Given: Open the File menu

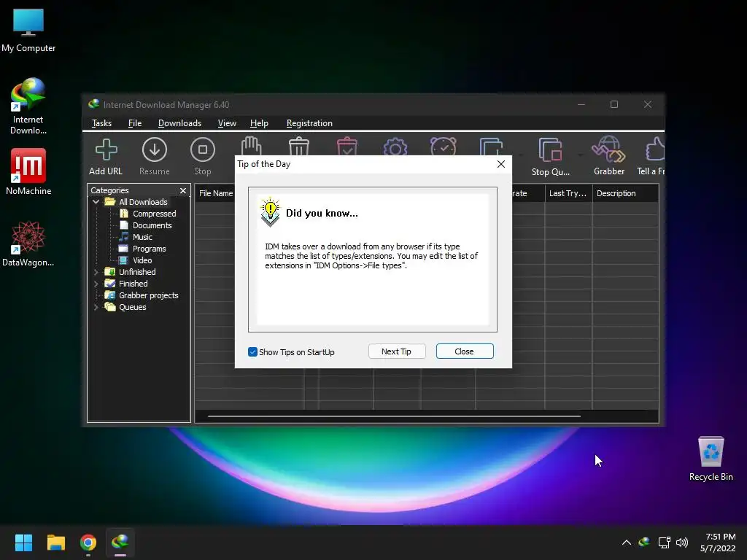Looking at the screenshot, I should 135,123.
